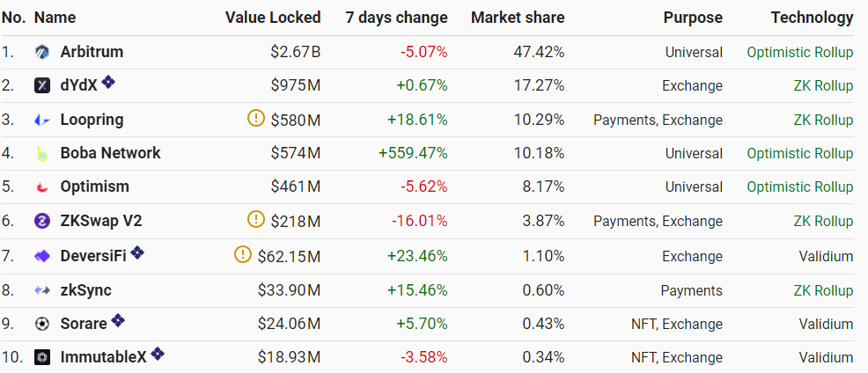Open the DeversiFi project link

pos(93,256)
